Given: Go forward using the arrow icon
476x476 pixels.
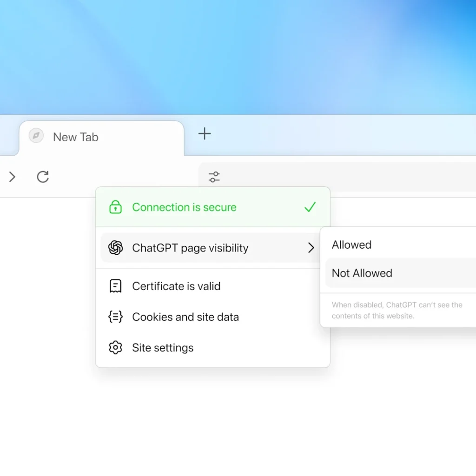Looking at the screenshot, I should coord(12,177).
